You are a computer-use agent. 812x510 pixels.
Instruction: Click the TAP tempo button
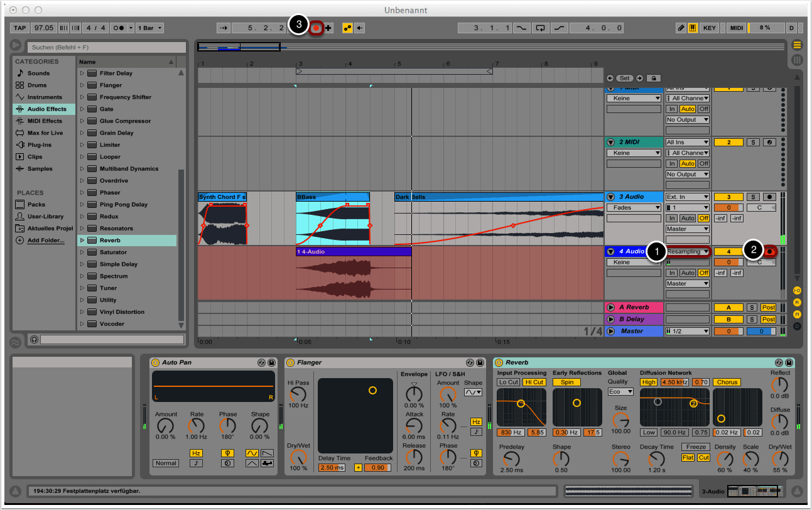point(20,28)
